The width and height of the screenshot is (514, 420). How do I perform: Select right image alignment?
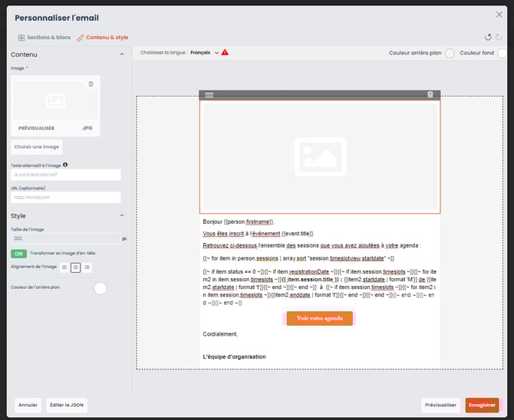[x=87, y=267]
